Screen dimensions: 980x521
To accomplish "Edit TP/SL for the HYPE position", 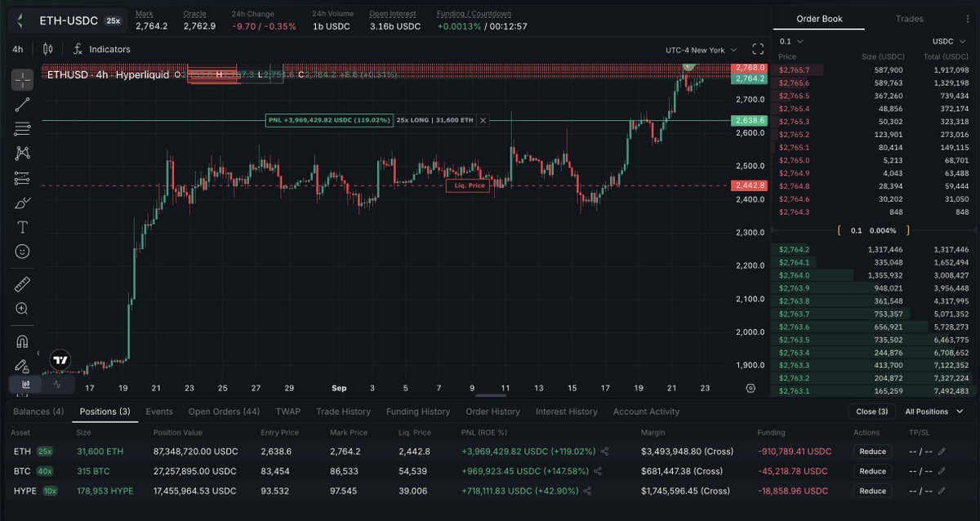I will pos(942,491).
